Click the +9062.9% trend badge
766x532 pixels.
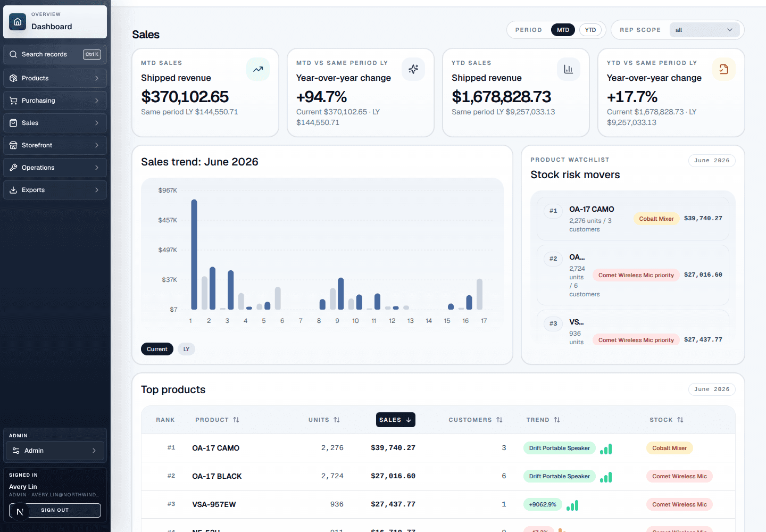click(543, 504)
